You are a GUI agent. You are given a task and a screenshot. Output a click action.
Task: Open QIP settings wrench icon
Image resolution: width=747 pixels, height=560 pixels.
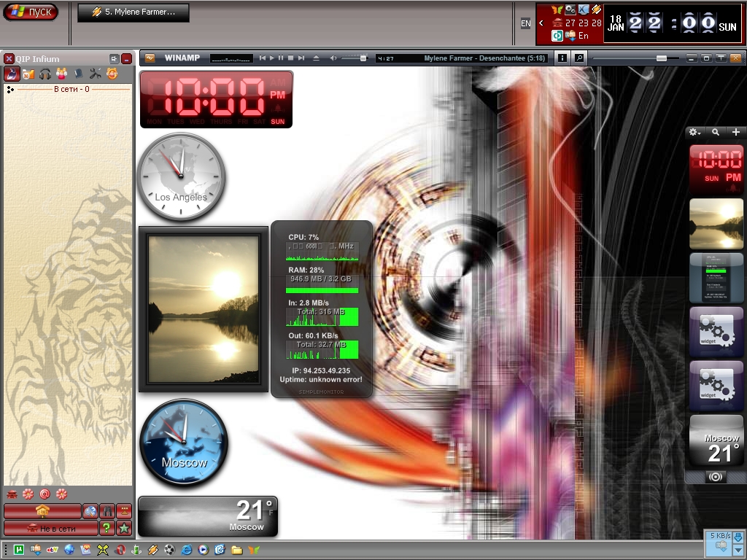95,74
